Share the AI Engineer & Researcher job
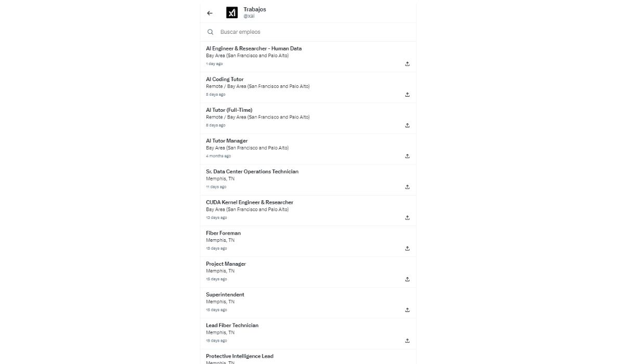 [407, 64]
